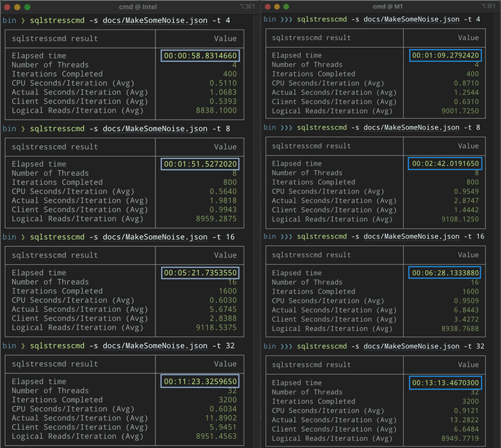
Task: Click the actual seconds value 11.8902
Action: pyautogui.click(x=221, y=418)
